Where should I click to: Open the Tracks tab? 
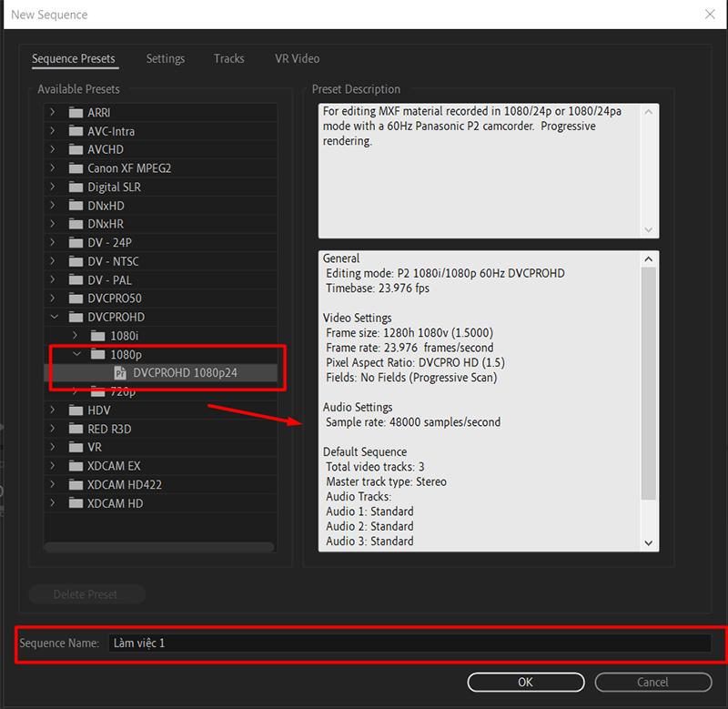[x=228, y=58]
